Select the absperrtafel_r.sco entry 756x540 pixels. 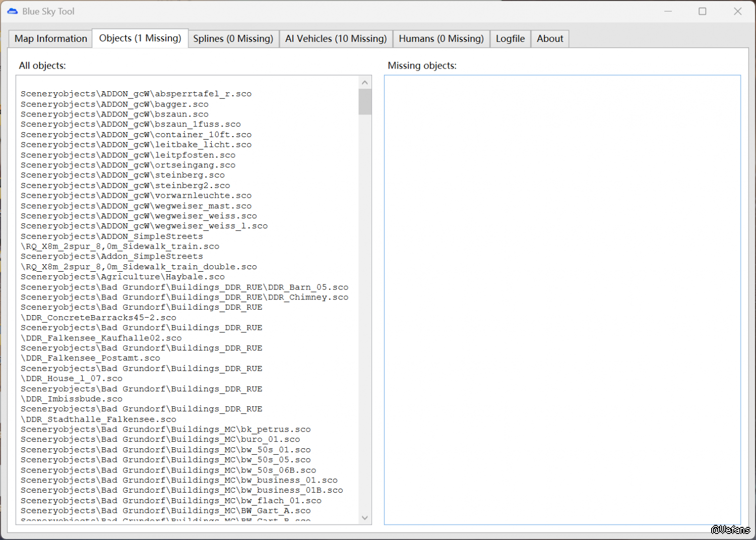(x=136, y=94)
